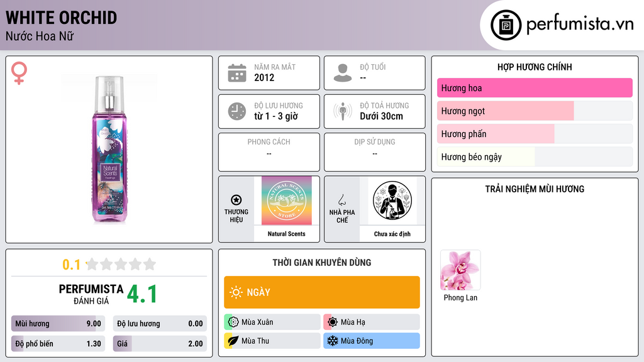Image resolution: width=644 pixels, height=362 pixels.
Task: Select the orange Ngày time bar
Action: point(322,292)
